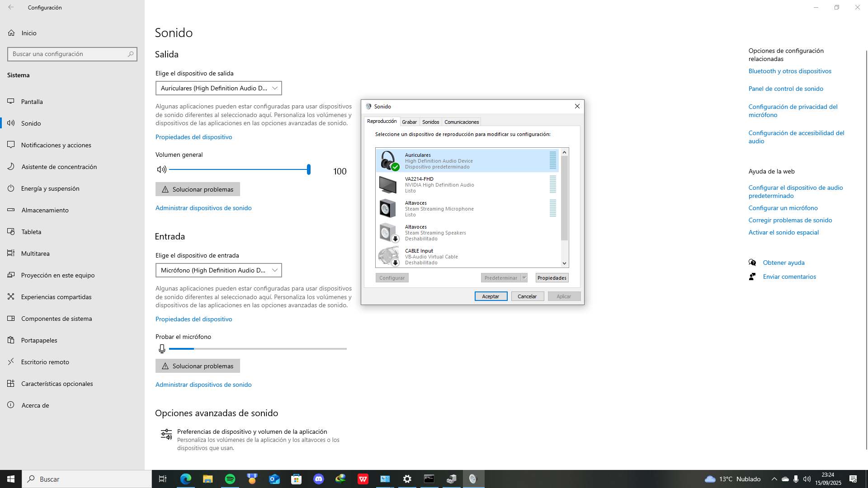Open Panel de control de sonido link

click(x=785, y=89)
